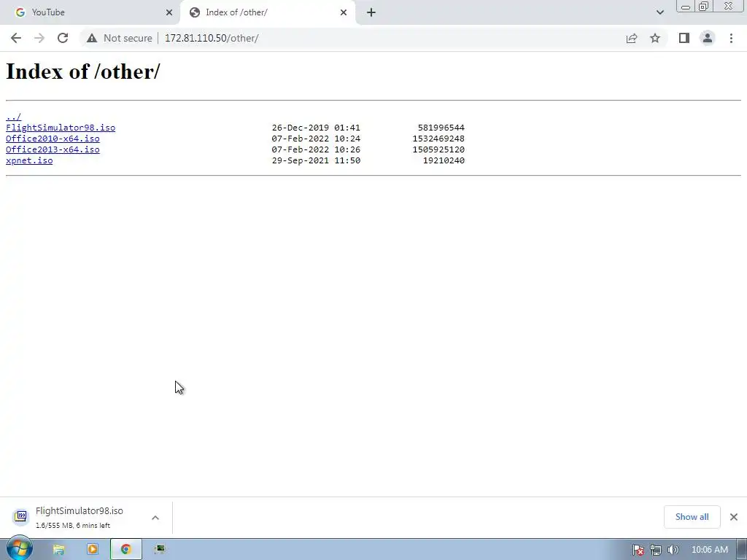This screenshot has width=747, height=560.
Task: Download FlightSimulator98.iso from the listing
Action: tap(61, 128)
